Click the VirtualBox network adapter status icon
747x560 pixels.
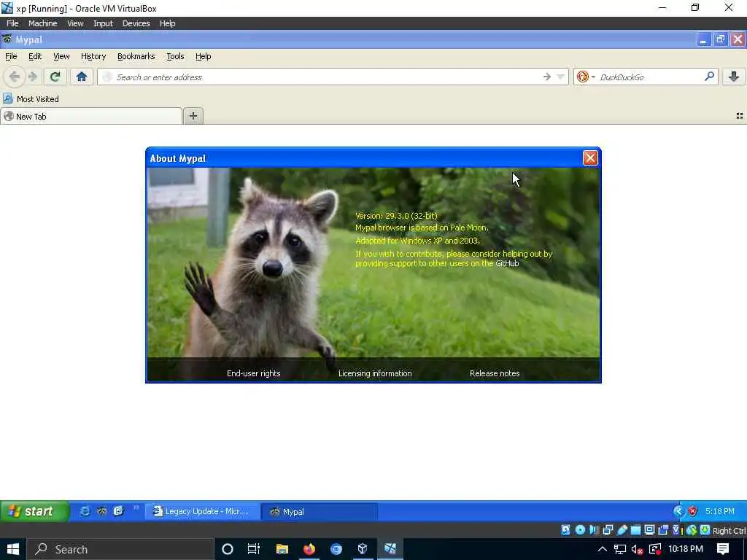pos(608,530)
